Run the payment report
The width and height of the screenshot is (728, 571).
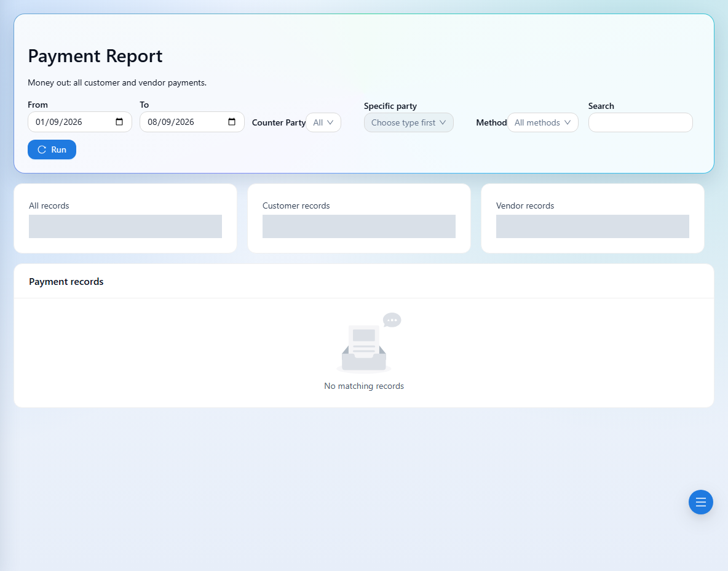tap(52, 150)
